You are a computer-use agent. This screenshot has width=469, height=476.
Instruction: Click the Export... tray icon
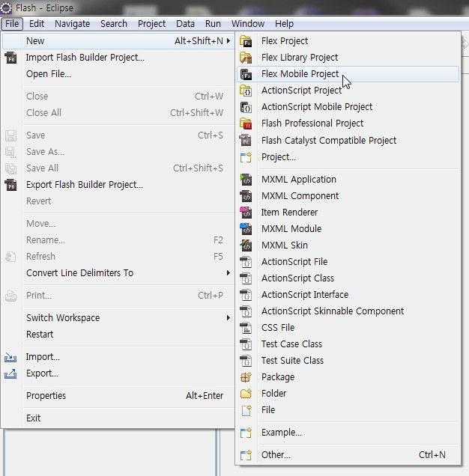tap(10, 373)
